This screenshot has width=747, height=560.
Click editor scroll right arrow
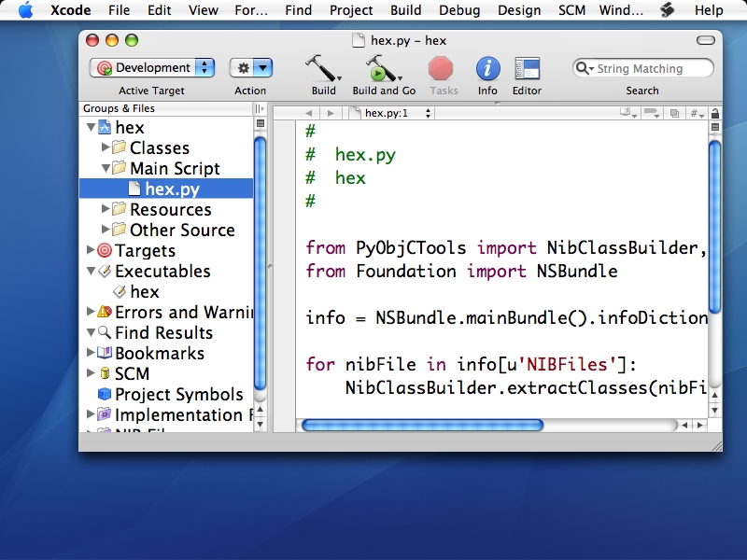699,426
